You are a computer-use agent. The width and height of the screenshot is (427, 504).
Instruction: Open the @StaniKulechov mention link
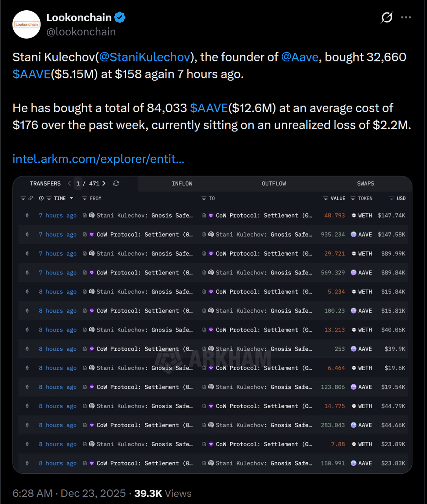144,57
